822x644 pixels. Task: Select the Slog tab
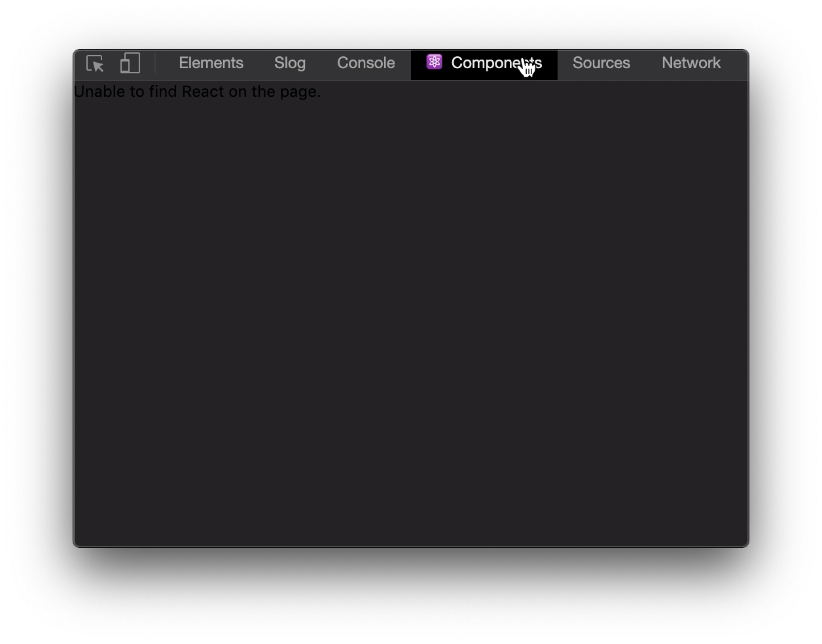pos(289,63)
